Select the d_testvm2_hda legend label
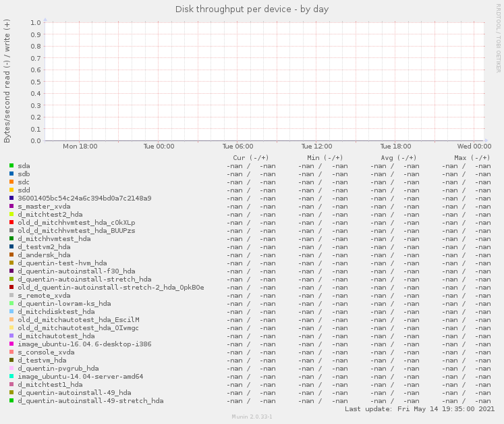This screenshot has width=504, height=424. pos(44,246)
